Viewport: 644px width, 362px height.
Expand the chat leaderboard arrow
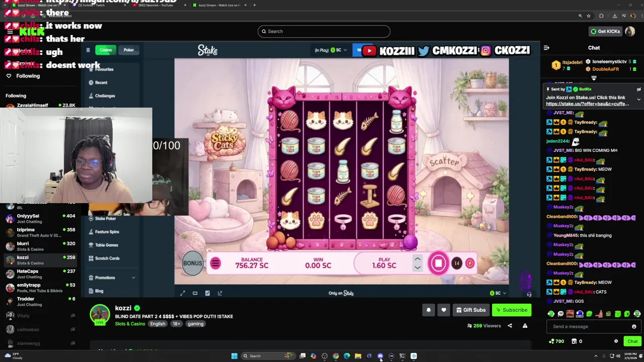click(x=594, y=78)
